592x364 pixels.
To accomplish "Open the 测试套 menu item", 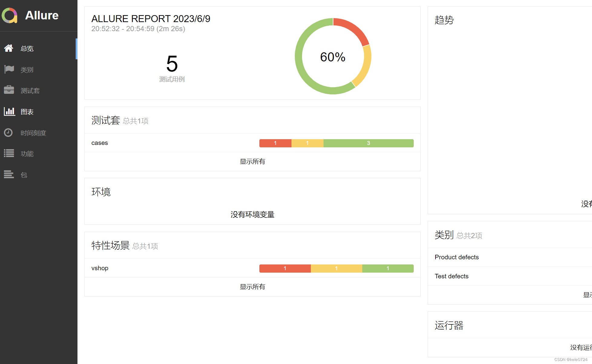I will tap(30, 91).
